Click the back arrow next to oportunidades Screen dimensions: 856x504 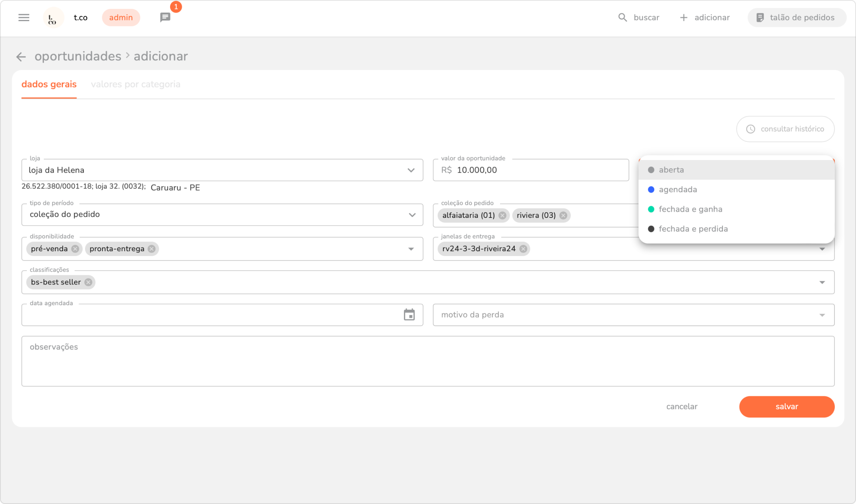point(21,57)
